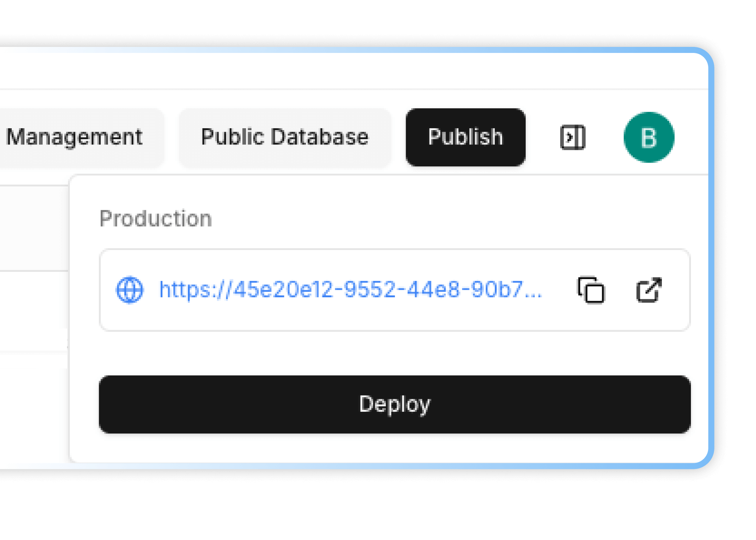
Task: Click the globe icon beside production URL
Action: (x=130, y=290)
